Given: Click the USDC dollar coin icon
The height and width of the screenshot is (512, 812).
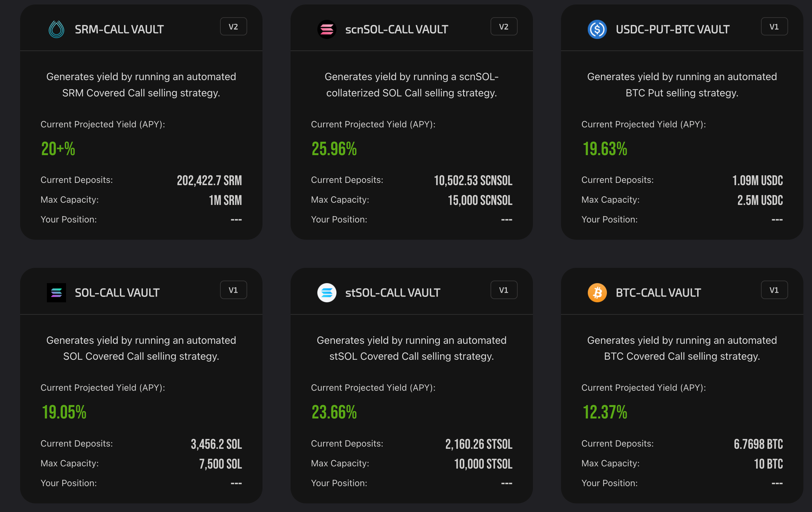Looking at the screenshot, I should click(x=597, y=29).
